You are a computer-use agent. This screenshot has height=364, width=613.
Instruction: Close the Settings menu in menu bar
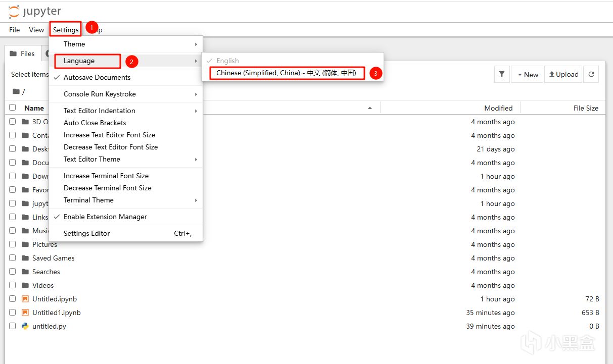(66, 30)
